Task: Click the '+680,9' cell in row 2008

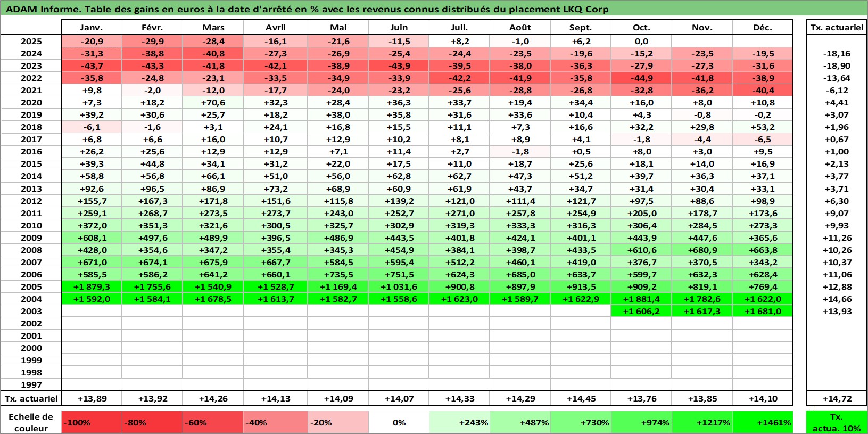Action: pos(702,250)
